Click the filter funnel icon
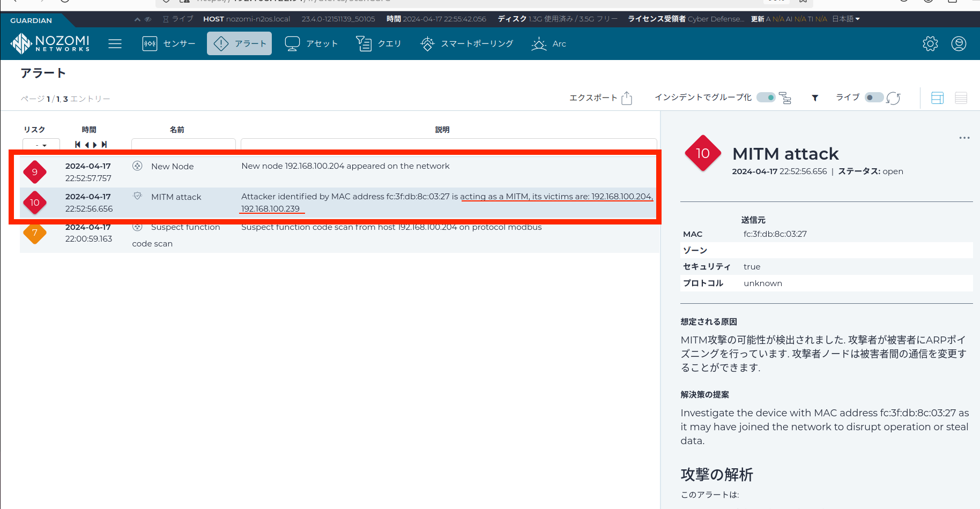The height and width of the screenshot is (509, 980). point(815,98)
